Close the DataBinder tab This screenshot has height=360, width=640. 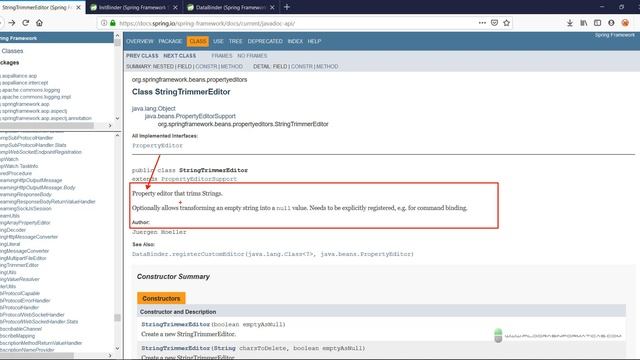[x=272, y=7]
